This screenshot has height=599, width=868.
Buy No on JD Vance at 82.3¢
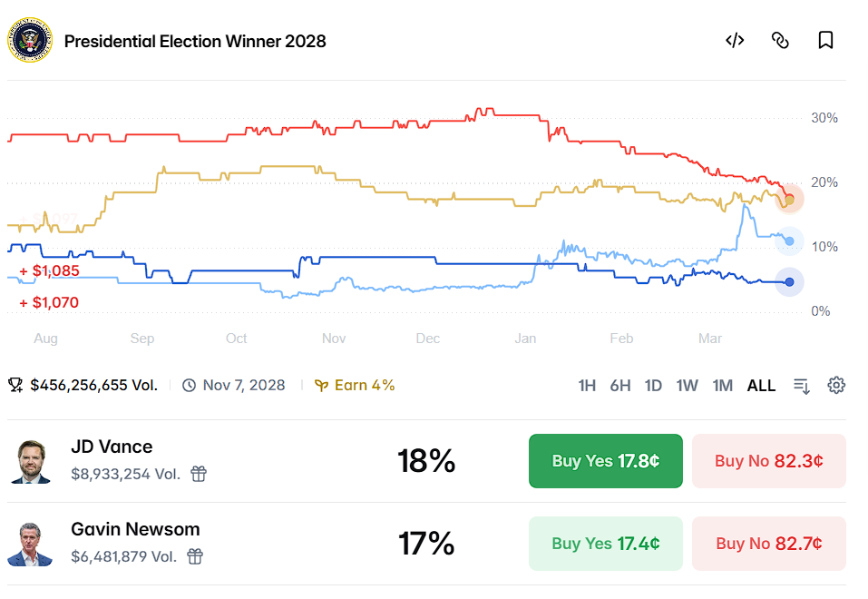point(768,461)
